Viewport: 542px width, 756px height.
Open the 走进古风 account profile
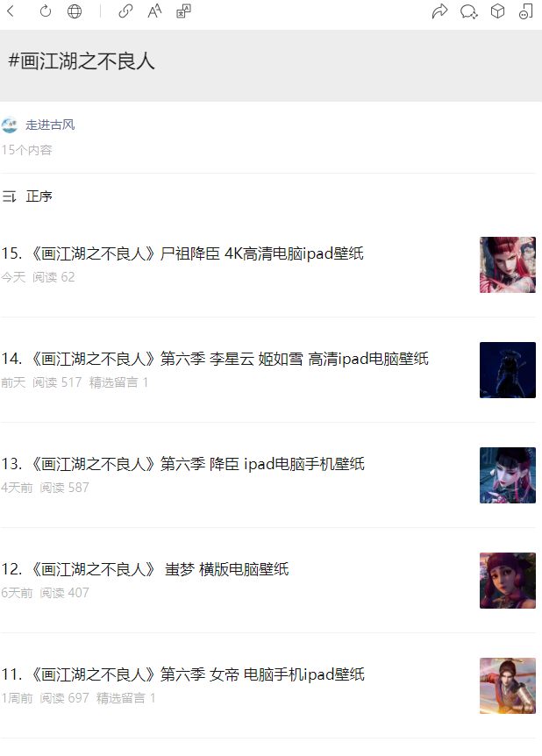(50, 125)
